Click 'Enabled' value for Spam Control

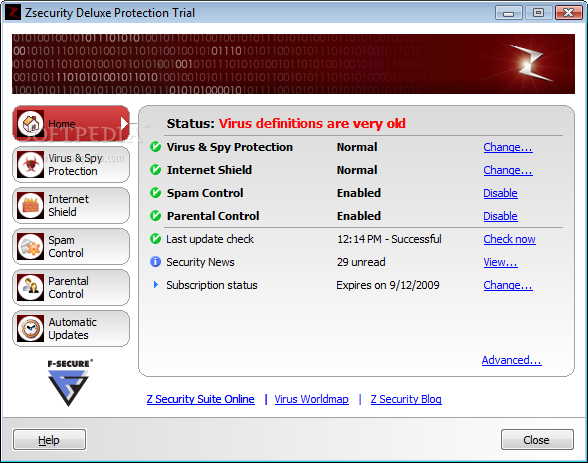click(x=359, y=193)
